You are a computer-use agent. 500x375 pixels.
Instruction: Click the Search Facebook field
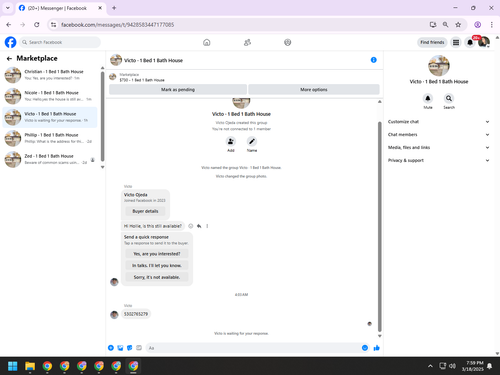tap(60, 42)
